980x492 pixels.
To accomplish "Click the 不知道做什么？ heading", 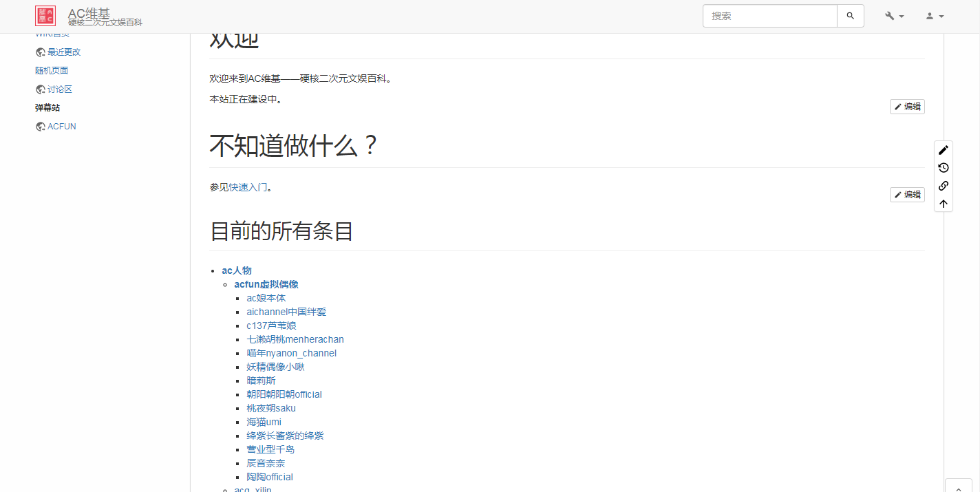I will 294,146.
